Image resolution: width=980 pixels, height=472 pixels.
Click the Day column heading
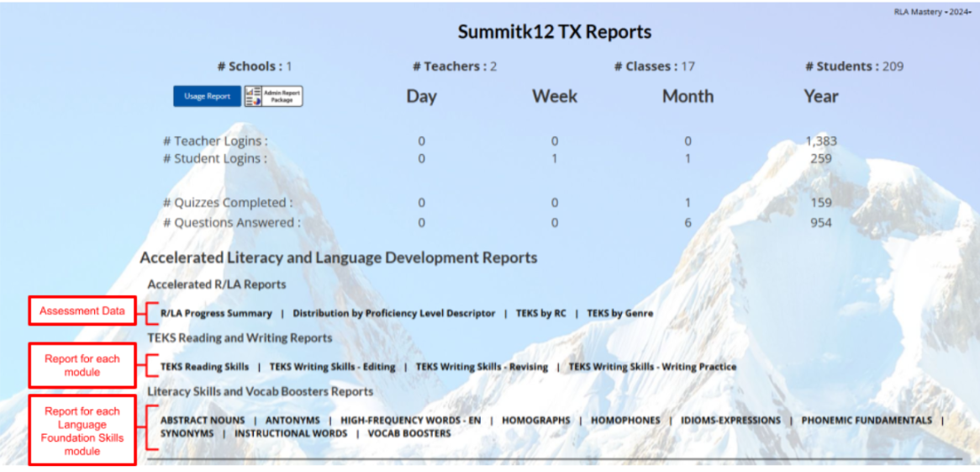(x=422, y=97)
